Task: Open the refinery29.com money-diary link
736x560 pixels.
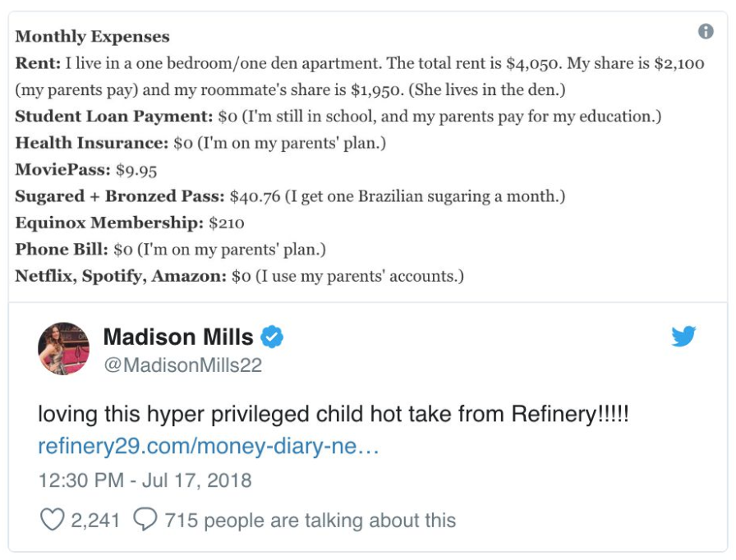Action: 209,446
